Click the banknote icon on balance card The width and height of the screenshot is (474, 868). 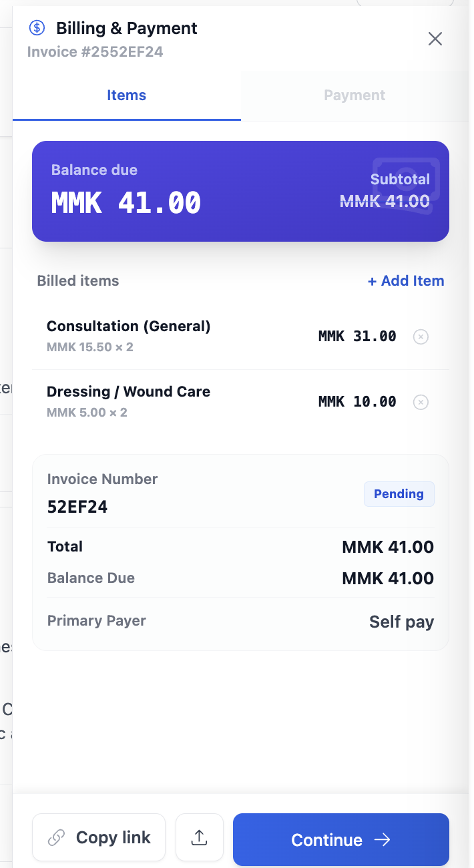click(x=406, y=185)
